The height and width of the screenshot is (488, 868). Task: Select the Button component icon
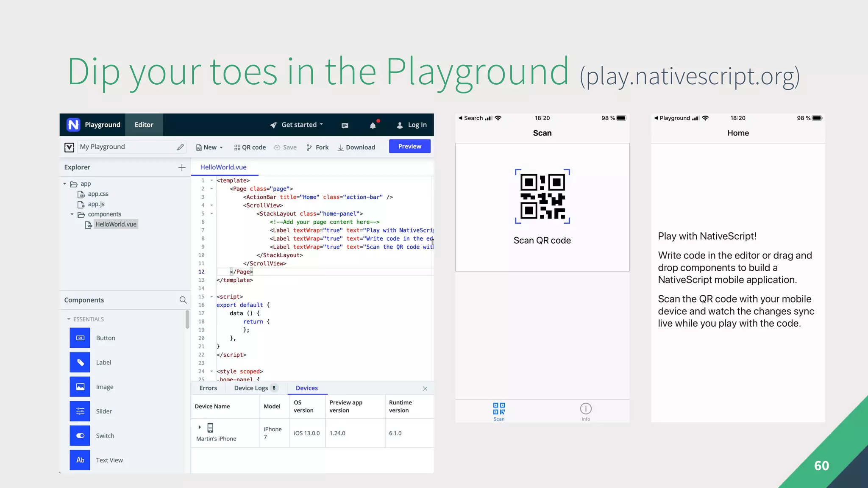pyautogui.click(x=80, y=338)
